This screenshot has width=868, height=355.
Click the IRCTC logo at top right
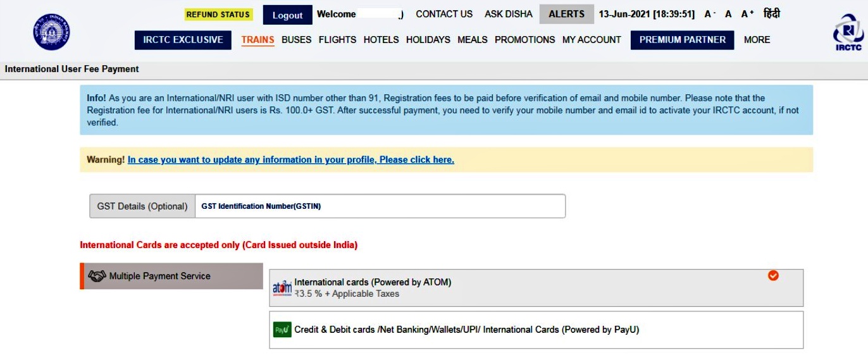click(x=848, y=32)
